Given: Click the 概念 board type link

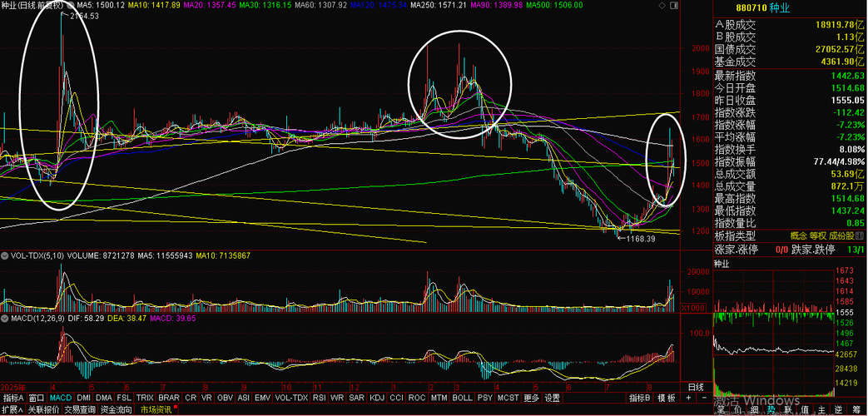Looking at the screenshot, I should coord(798,237).
